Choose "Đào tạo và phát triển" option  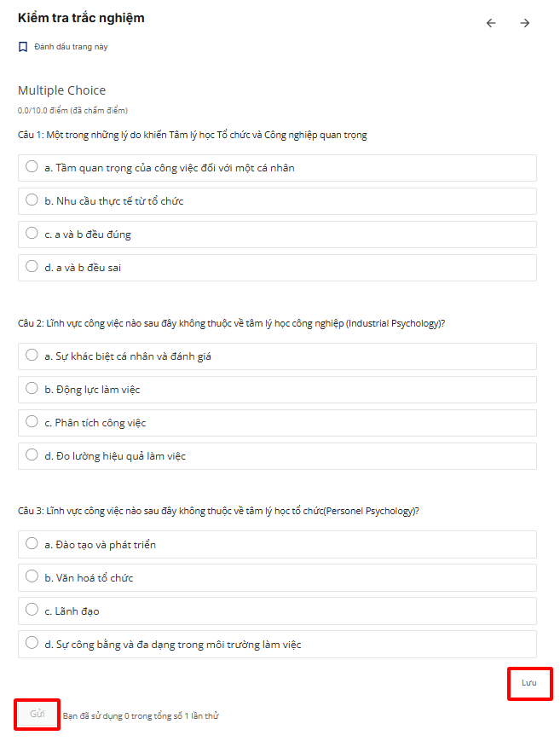[x=32, y=544]
